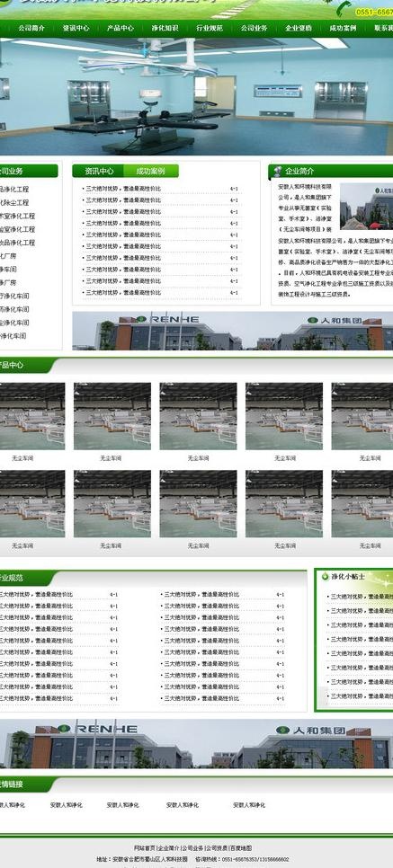Viewport: 393px width, 868px height.
Task: Click 企业简介 link in the footer
Action: tap(169, 848)
